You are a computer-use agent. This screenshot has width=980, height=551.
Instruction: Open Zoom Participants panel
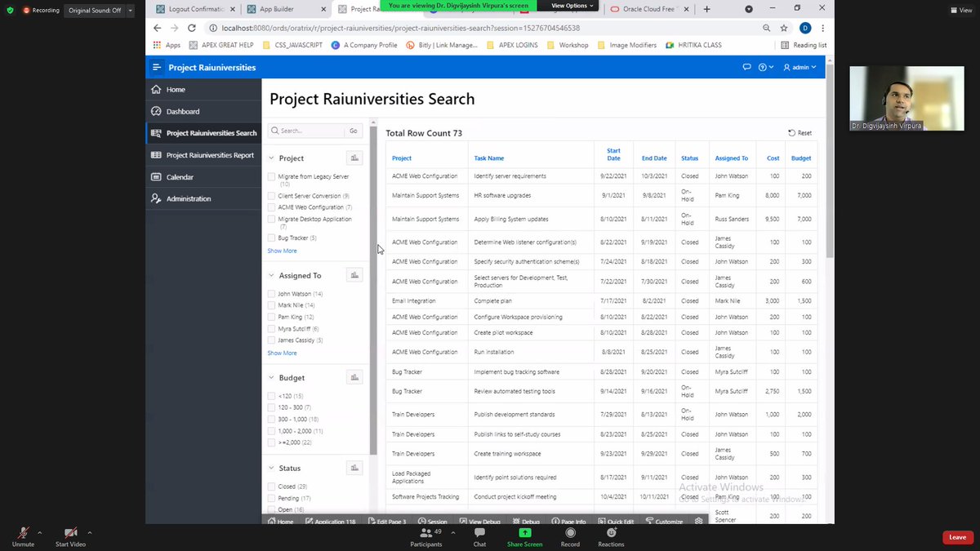425,536
